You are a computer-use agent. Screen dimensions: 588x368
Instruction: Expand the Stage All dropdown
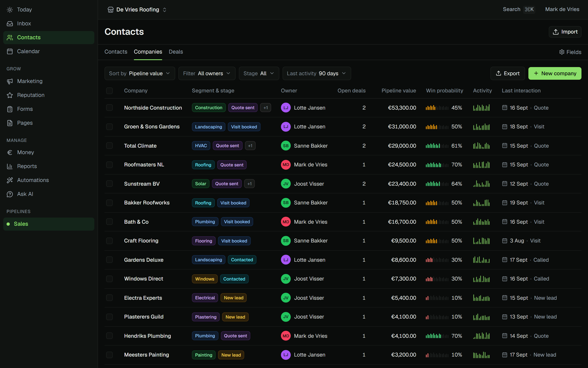(259, 74)
